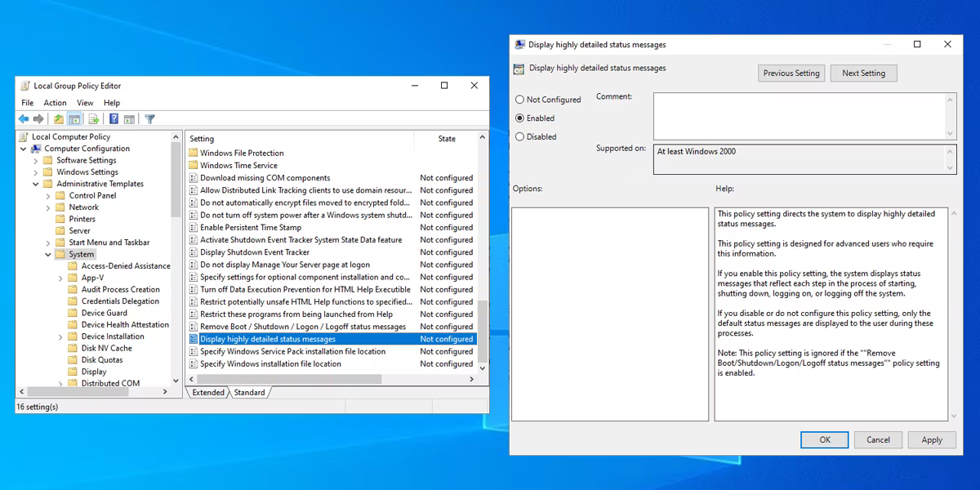Click the folder icon beside Disk NV Cache
The width and height of the screenshot is (980, 490).
tap(73, 348)
